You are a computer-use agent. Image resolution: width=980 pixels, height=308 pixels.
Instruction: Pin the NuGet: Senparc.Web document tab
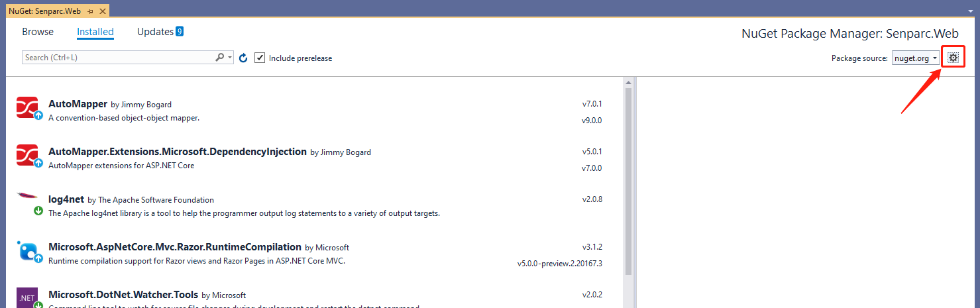90,11
